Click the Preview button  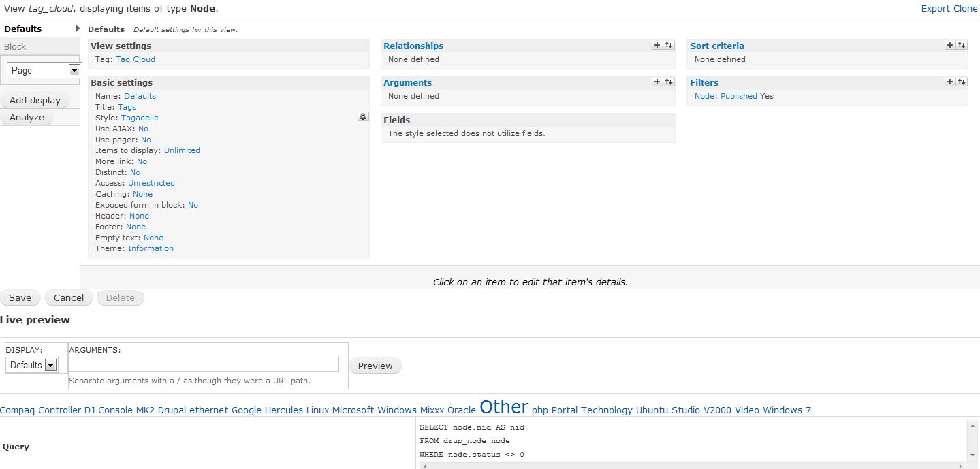pyautogui.click(x=375, y=366)
